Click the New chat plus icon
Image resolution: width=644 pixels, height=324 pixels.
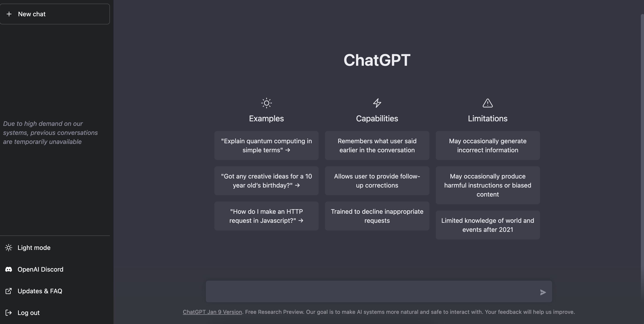click(8, 14)
